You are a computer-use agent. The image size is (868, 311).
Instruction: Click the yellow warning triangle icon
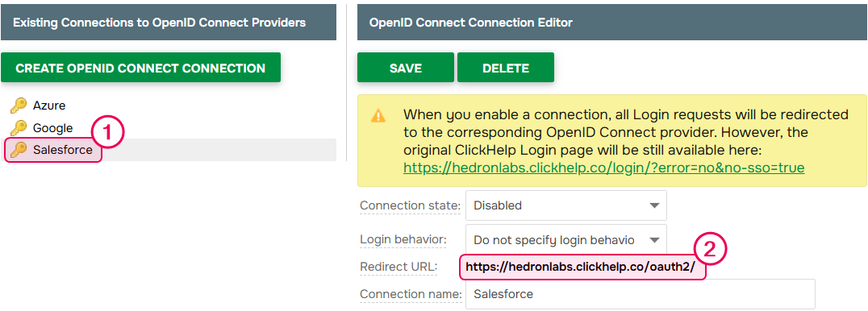[378, 116]
